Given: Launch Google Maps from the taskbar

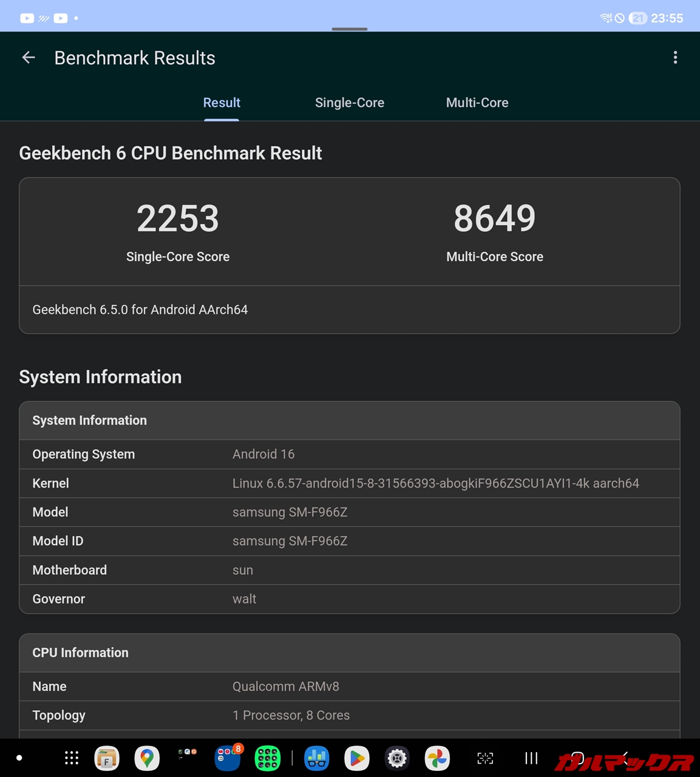Looking at the screenshot, I should [x=147, y=758].
